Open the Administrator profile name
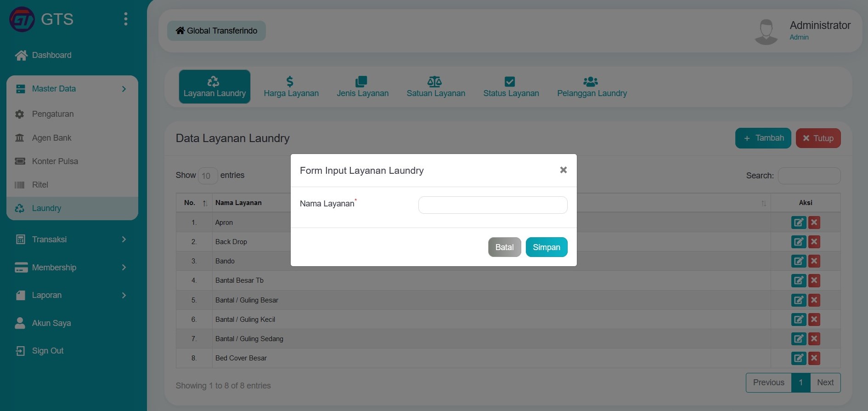Image resolution: width=868 pixels, height=411 pixels. click(820, 25)
